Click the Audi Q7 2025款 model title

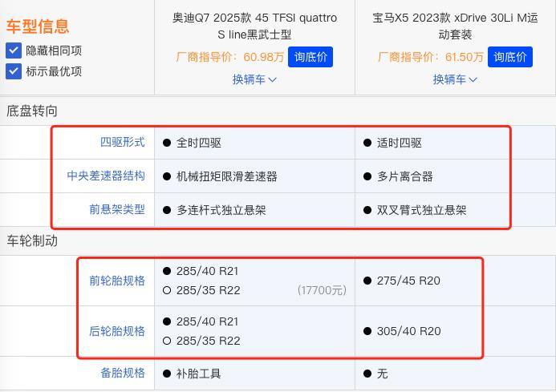point(254,26)
